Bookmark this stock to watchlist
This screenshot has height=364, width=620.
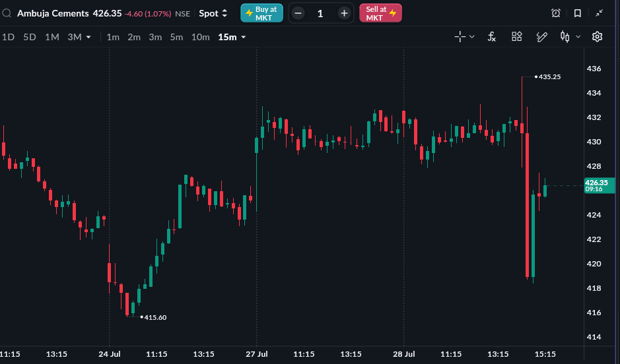(577, 13)
